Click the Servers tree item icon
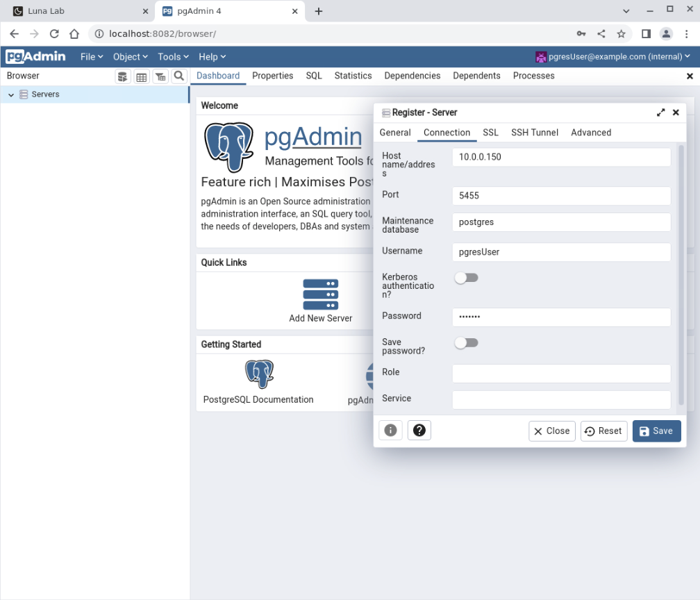700x600 pixels. click(24, 94)
